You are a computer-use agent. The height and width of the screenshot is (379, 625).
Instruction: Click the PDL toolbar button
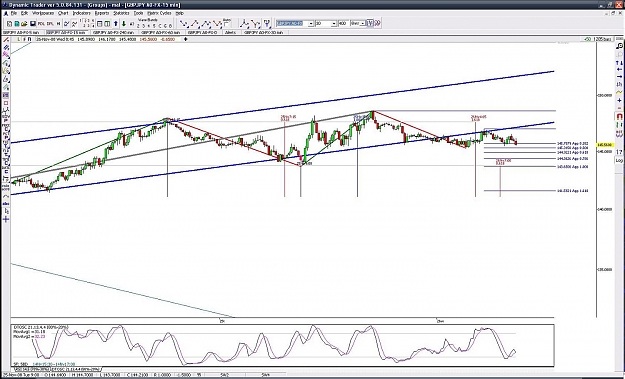pos(41,24)
